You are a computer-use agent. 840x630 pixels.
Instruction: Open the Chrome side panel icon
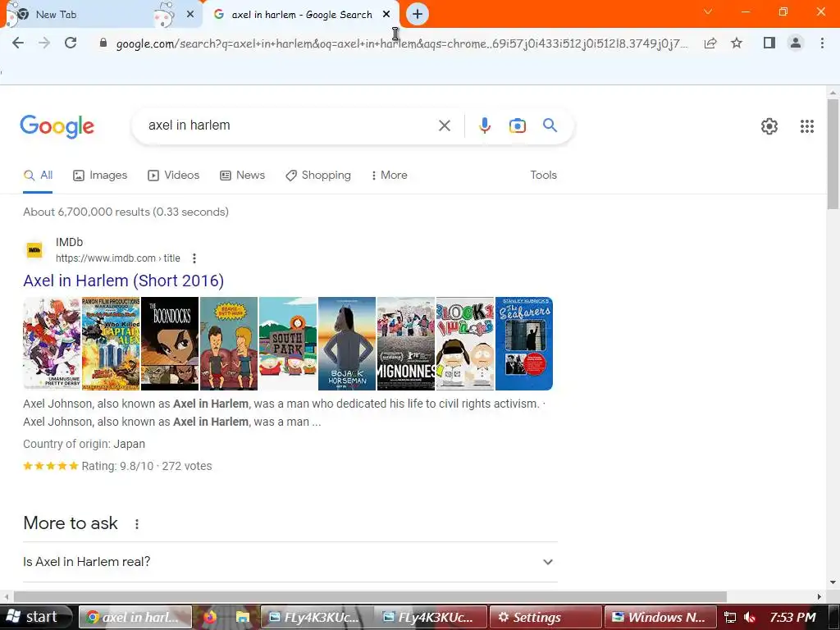pyautogui.click(x=769, y=43)
